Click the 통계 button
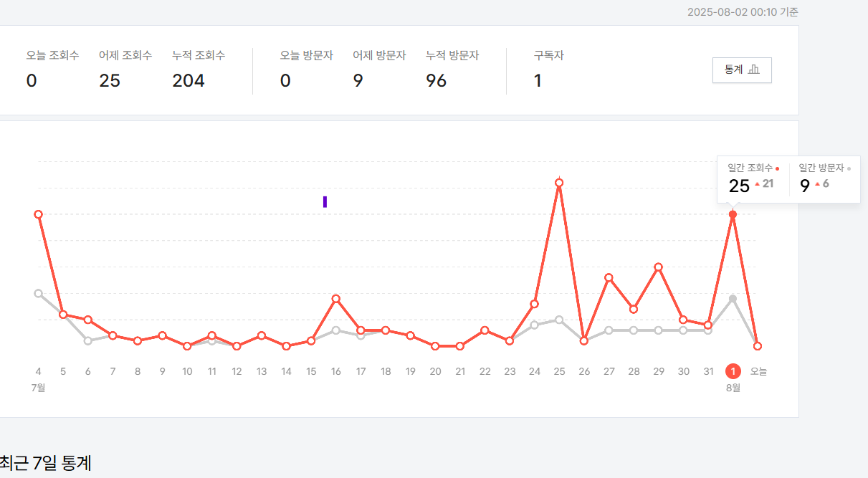Image resolution: width=868 pixels, height=478 pixels. point(742,70)
